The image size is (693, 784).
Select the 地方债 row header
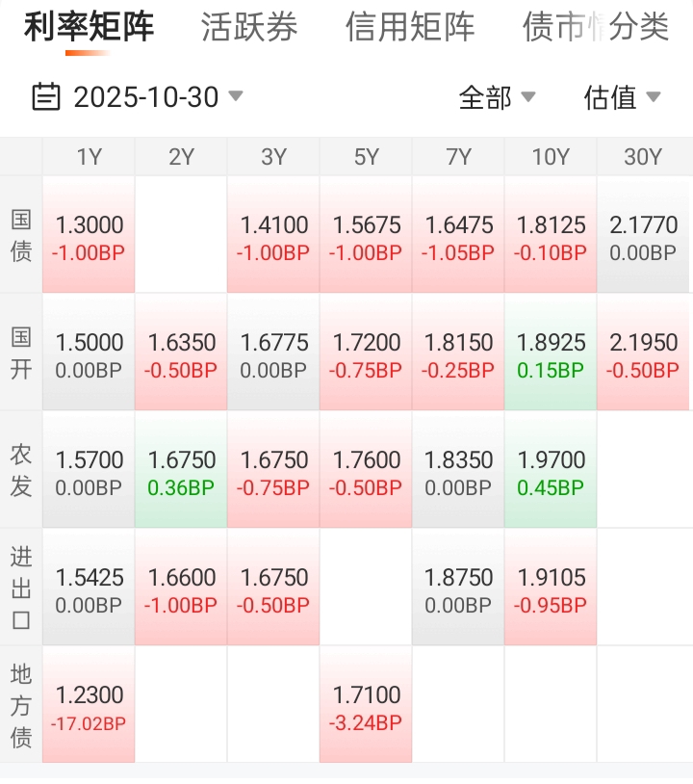click(21, 705)
